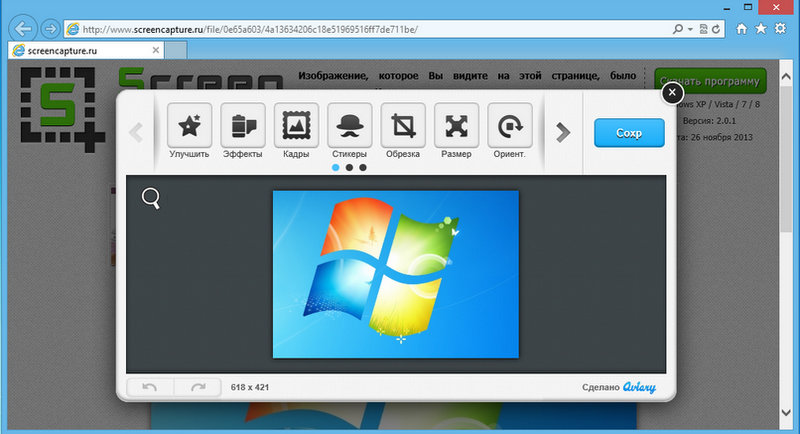This screenshot has height=434, width=800.
Task: Open the Стикеры stickers tool
Action: (x=349, y=126)
